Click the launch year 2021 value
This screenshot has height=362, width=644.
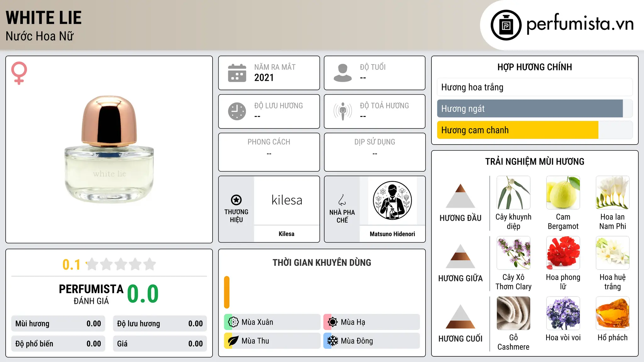(264, 78)
